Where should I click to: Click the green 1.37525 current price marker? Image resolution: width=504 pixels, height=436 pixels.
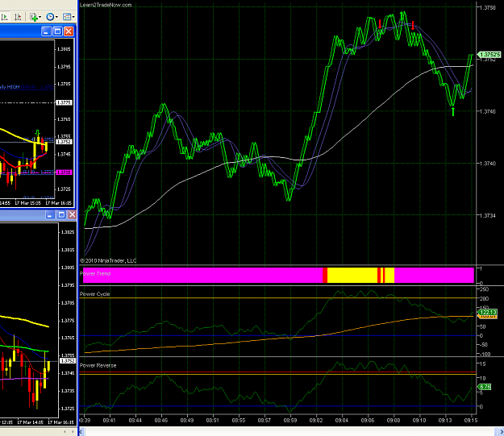pos(489,55)
